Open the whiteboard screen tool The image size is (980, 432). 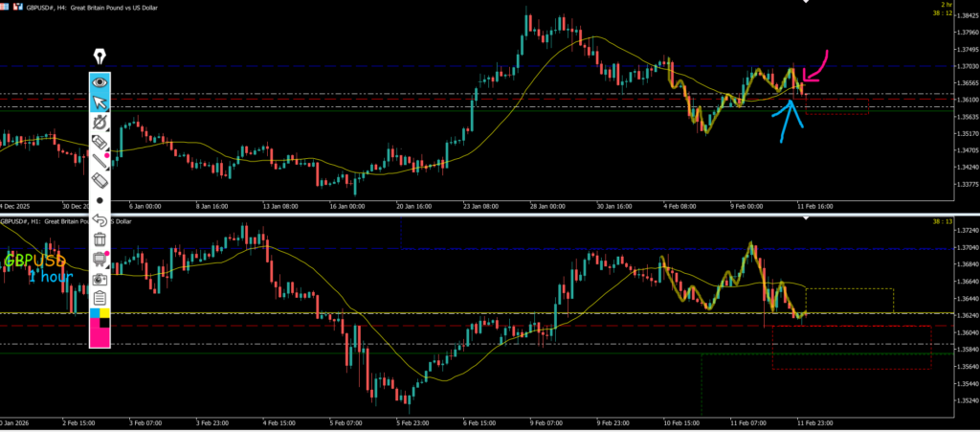pyautogui.click(x=100, y=259)
